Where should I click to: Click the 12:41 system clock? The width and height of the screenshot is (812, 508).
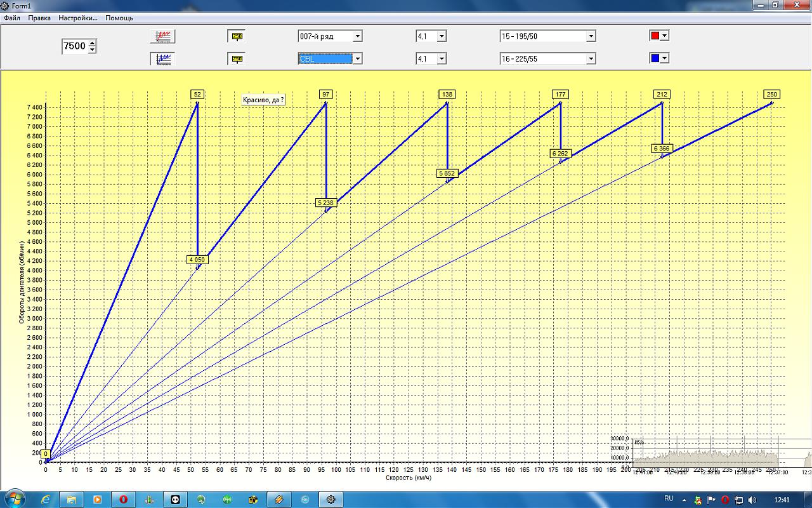[x=782, y=500]
